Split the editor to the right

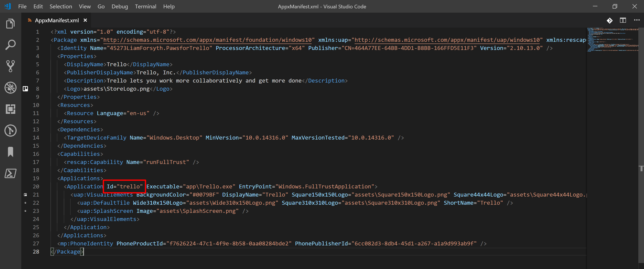coord(623,20)
